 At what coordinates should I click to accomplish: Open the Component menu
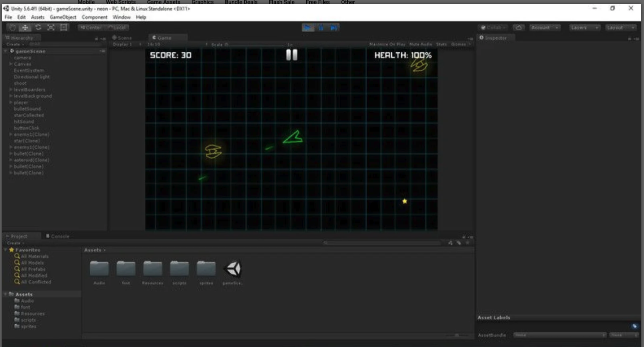[x=94, y=17]
